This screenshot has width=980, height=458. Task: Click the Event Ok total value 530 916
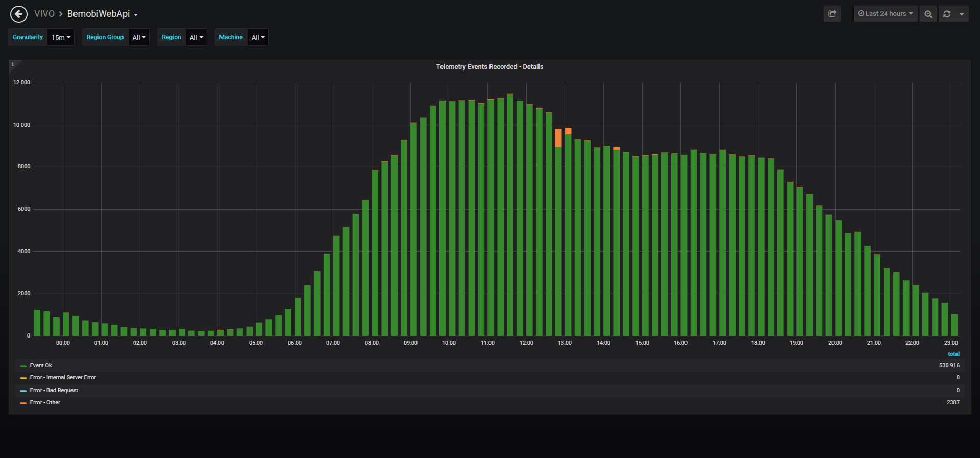click(x=949, y=365)
